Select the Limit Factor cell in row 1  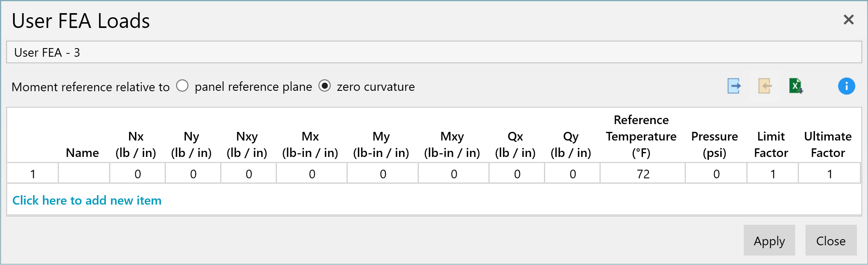[x=773, y=173]
